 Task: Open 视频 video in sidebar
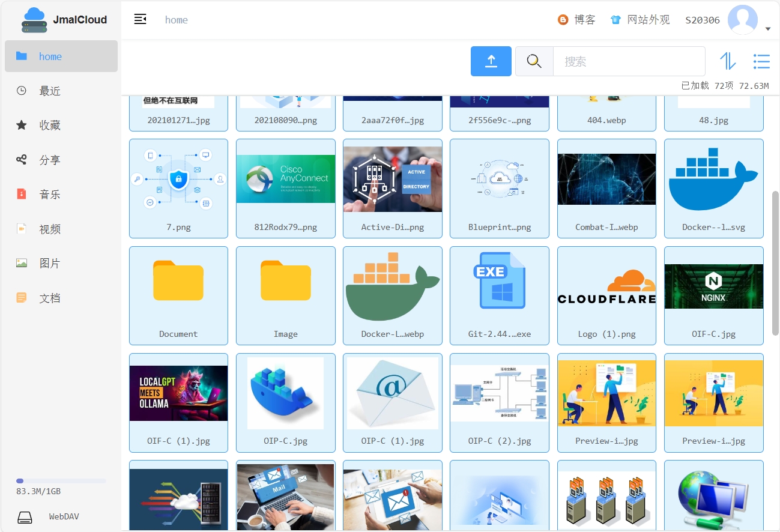(61, 229)
